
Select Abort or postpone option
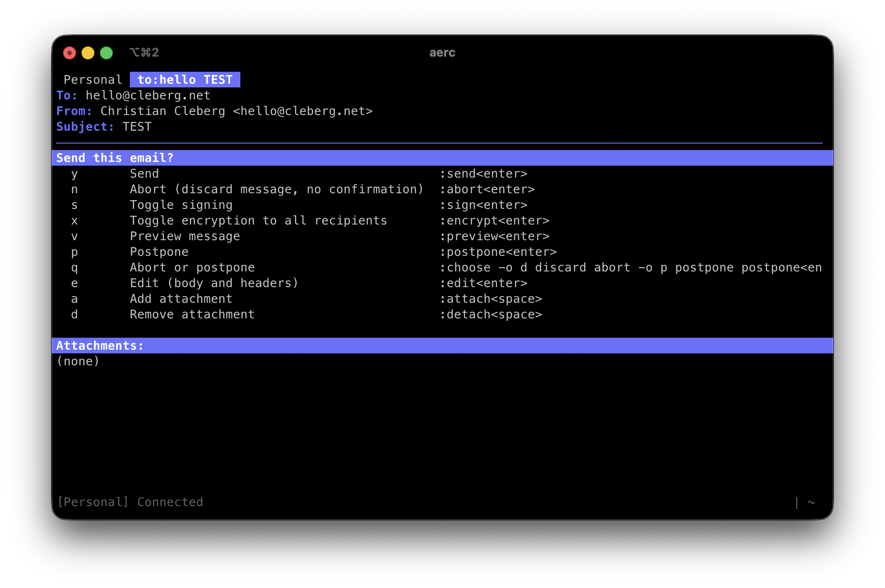[x=192, y=267]
